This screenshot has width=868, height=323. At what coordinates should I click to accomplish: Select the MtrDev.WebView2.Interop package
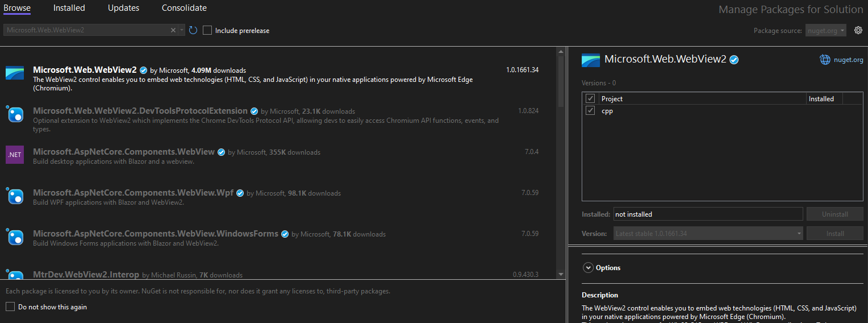(x=86, y=275)
